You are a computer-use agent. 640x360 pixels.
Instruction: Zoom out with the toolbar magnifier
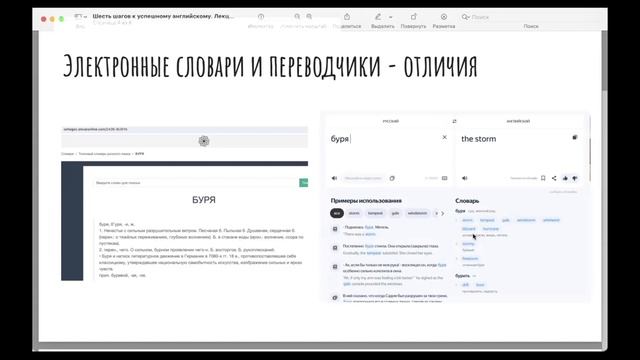click(x=297, y=17)
